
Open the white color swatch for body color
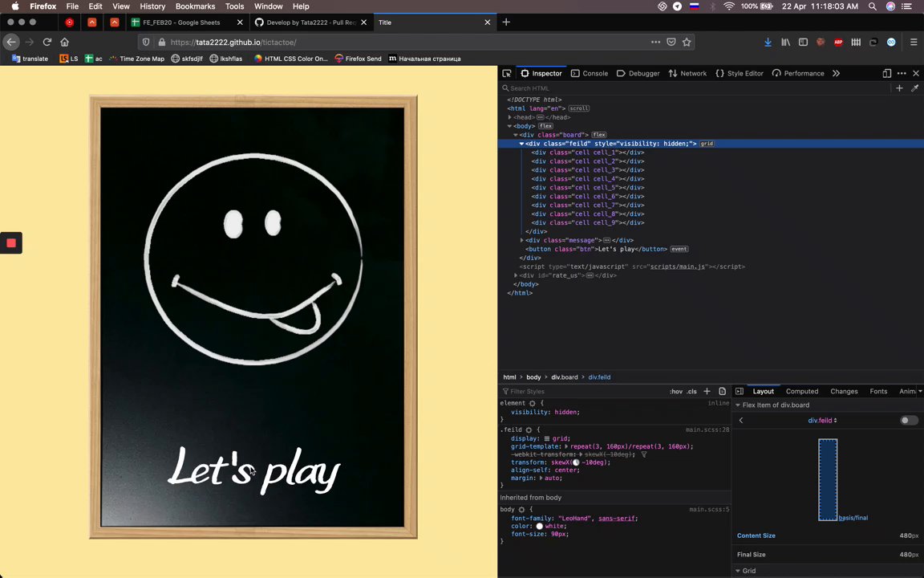[x=539, y=527]
